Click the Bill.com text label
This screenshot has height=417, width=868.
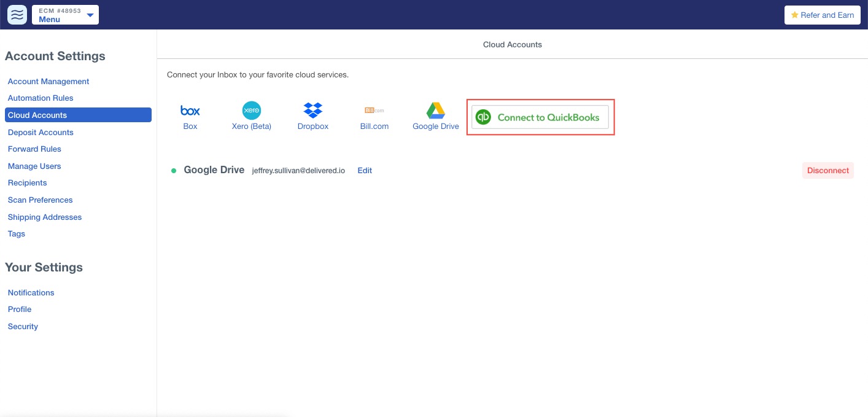[x=374, y=126]
